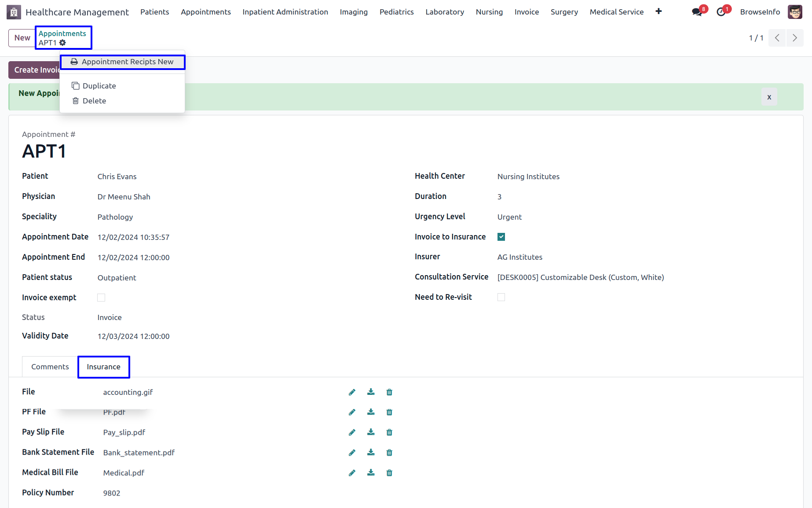Toggle the Invoice to Insurance checkbox

pyautogui.click(x=501, y=237)
